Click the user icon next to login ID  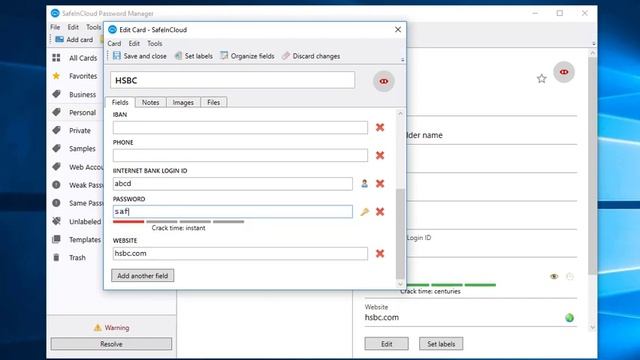coord(364,184)
